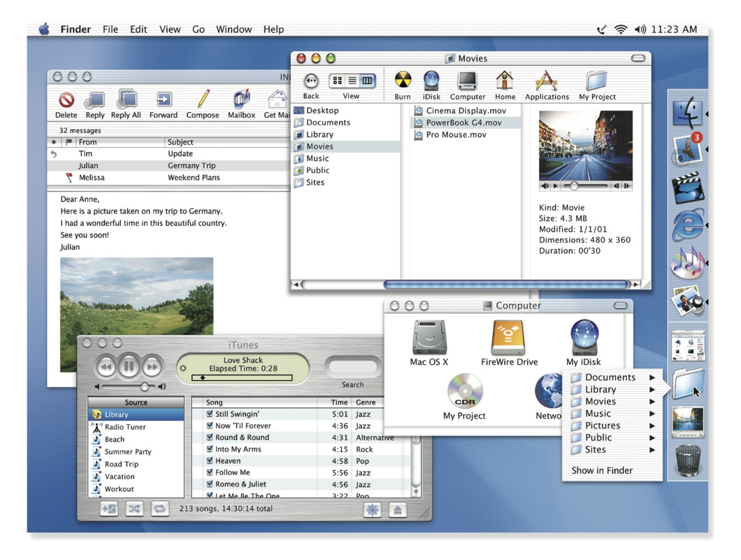Open the Edit menu
Screen dimensions: 741x560
click(138, 30)
